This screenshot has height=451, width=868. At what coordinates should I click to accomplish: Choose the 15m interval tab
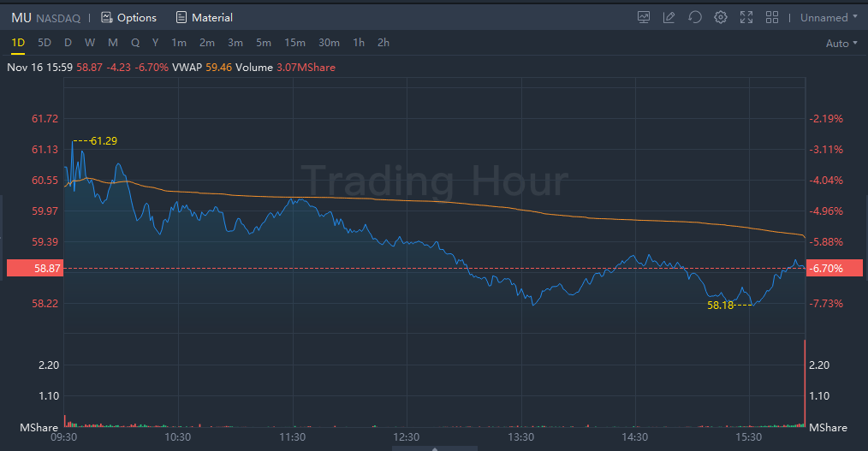295,43
